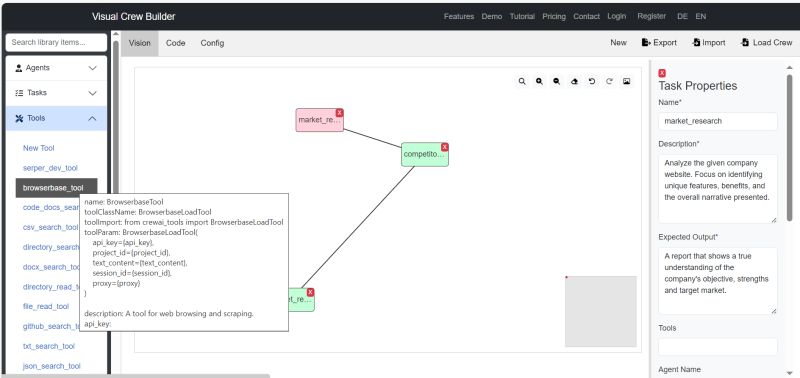Click the Description text area

click(x=718, y=189)
